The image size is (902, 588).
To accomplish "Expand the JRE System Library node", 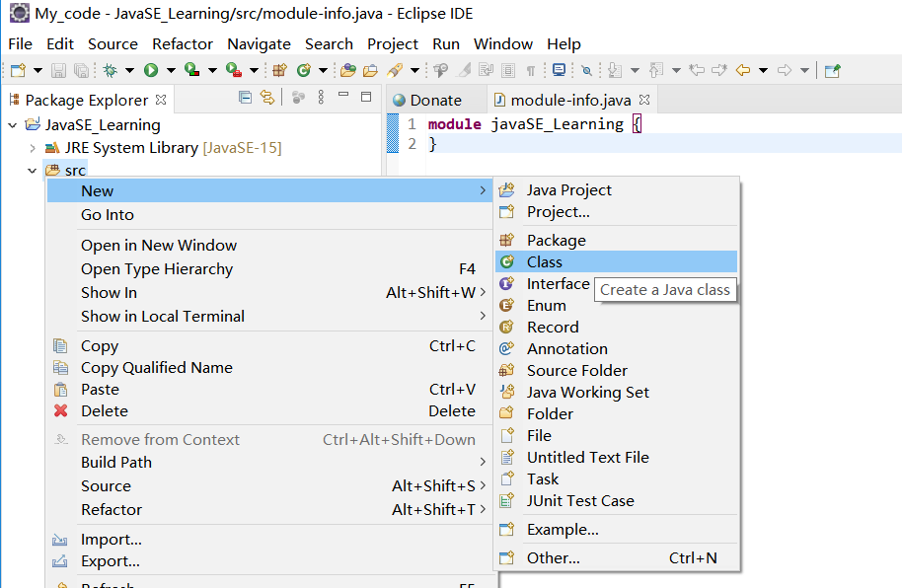I will click(x=33, y=148).
